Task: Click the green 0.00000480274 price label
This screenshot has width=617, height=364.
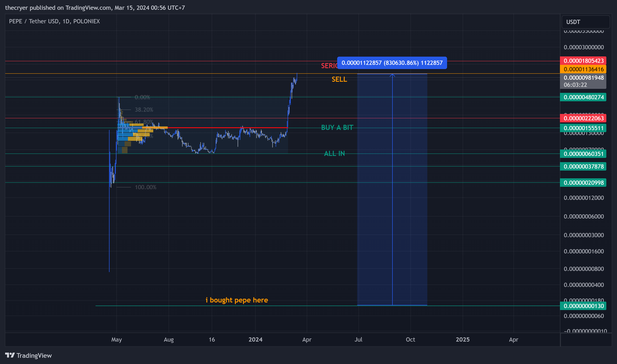Action: [583, 97]
